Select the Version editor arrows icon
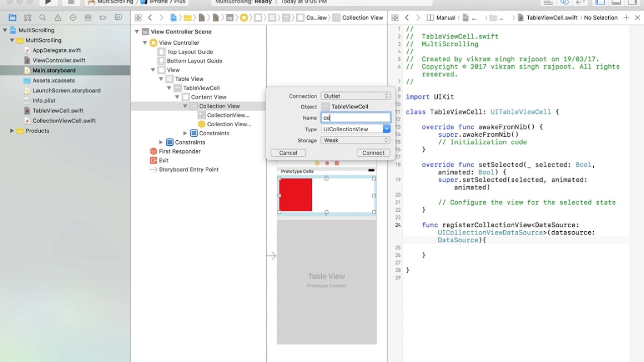Viewport: 644px width, 362px height. click(581, 2)
